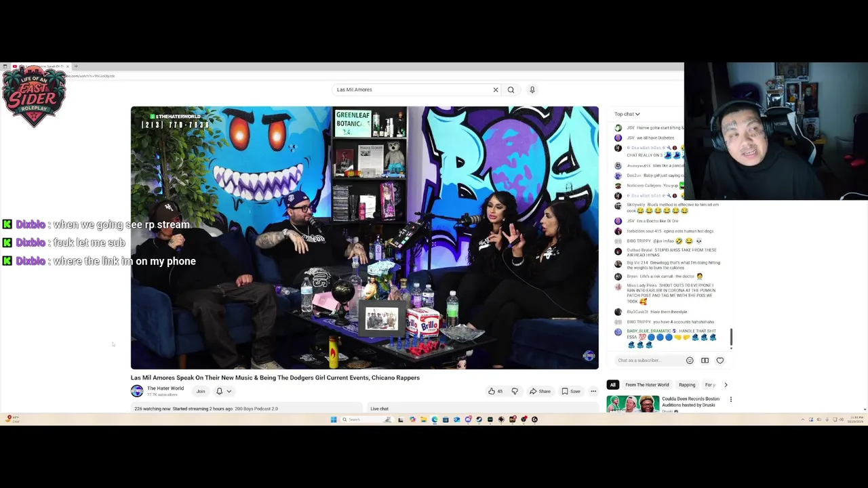
Task: Open Outlook icon on taskbar
Action: pos(456,420)
